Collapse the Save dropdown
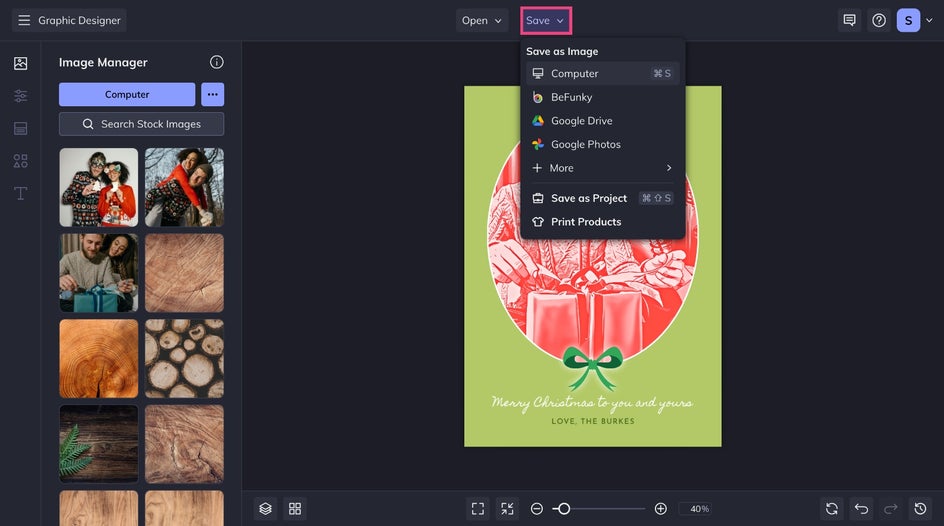The image size is (944, 526). pyautogui.click(x=545, y=20)
